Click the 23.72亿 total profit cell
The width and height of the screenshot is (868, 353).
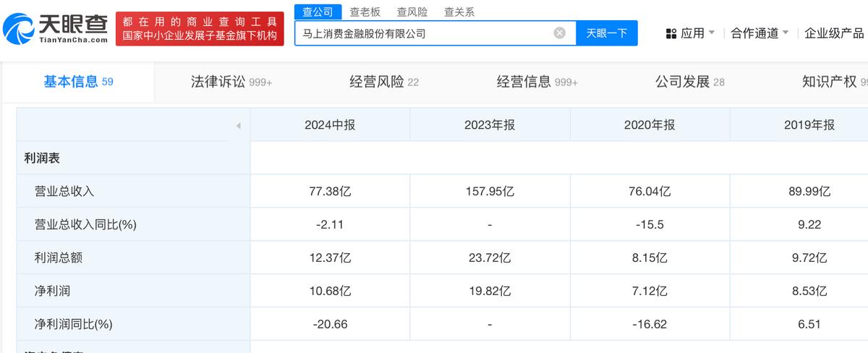coord(490,258)
